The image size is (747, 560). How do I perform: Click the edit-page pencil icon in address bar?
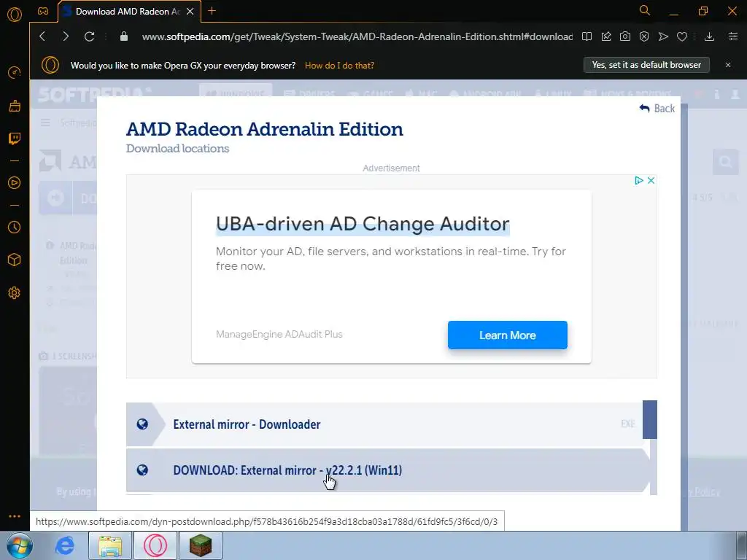[606, 36]
